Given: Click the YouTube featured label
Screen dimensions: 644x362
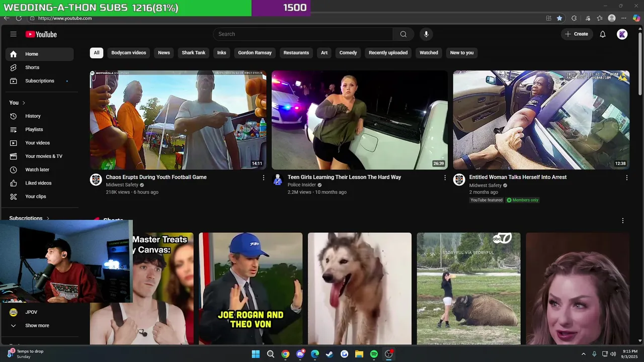Looking at the screenshot, I should 487,200.
